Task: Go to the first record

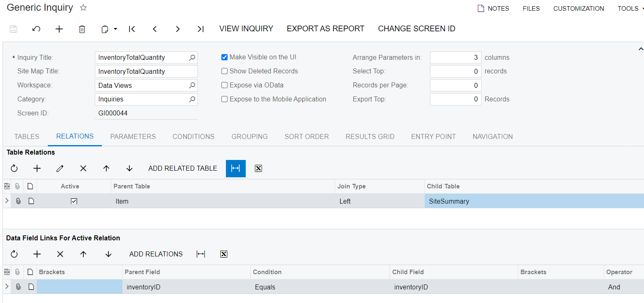Action: point(132,29)
